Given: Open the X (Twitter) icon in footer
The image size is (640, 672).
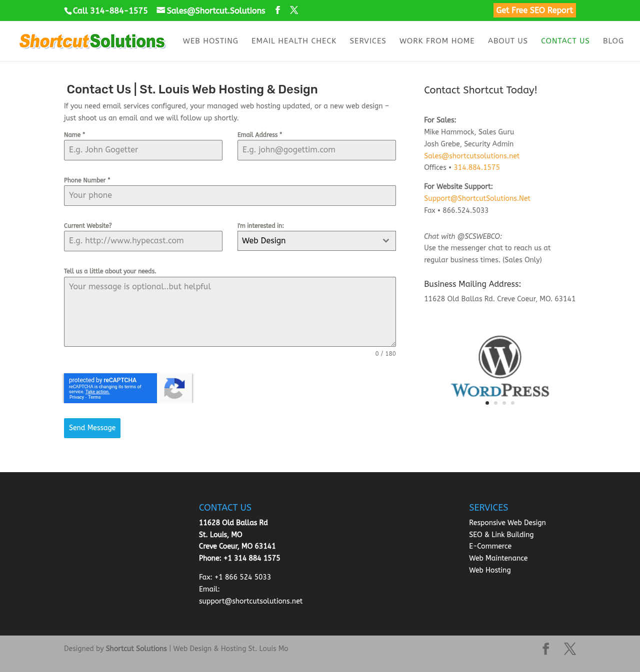Looking at the screenshot, I should (570, 649).
